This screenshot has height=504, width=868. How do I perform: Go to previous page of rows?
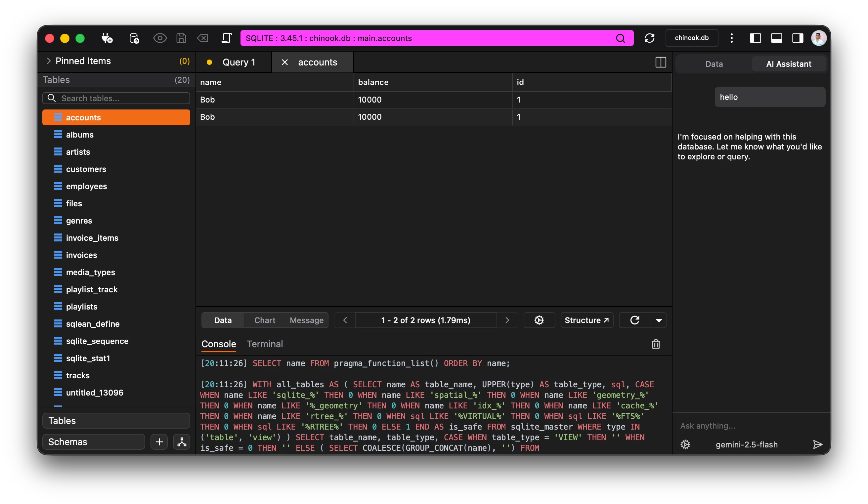[x=345, y=320]
